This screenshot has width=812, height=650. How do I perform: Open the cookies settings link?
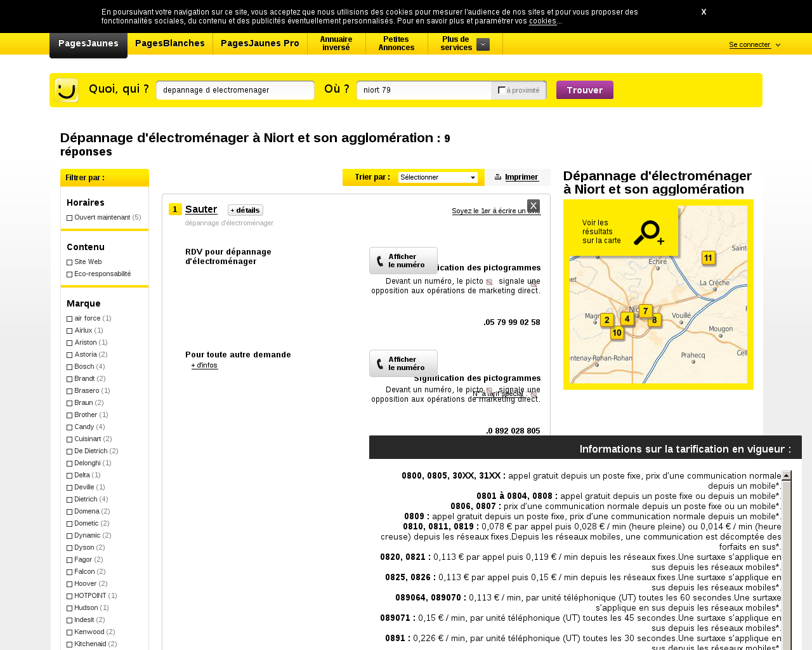(x=543, y=21)
